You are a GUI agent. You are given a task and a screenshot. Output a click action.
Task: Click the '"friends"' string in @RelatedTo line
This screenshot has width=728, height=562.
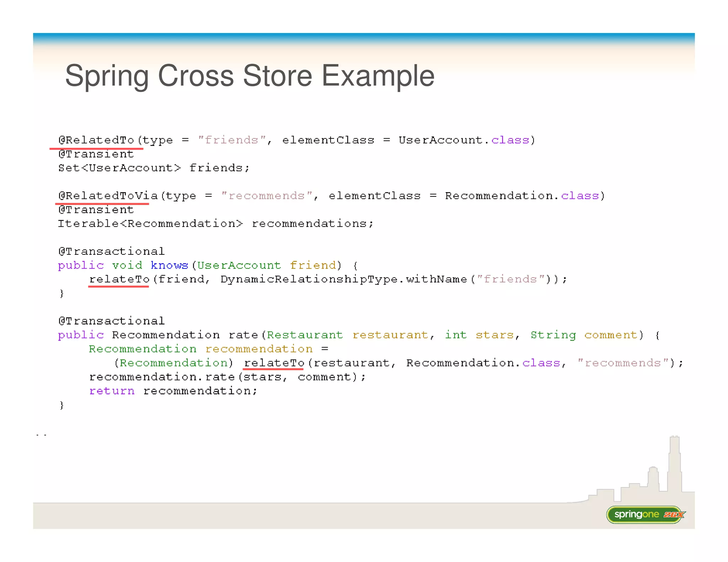(232, 140)
